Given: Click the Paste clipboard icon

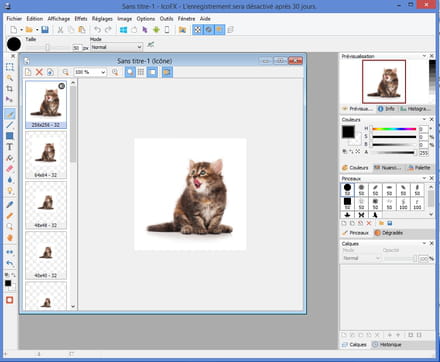Looking at the screenshot, I should [x=82, y=30].
